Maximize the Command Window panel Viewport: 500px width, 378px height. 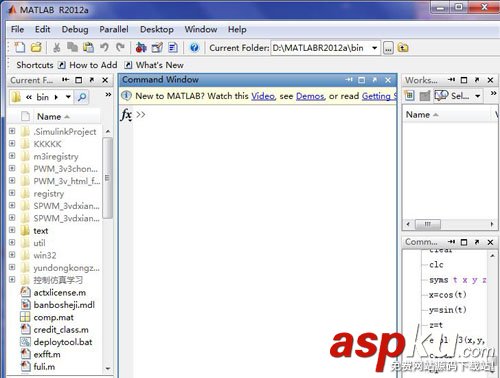click(x=361, y=80)
